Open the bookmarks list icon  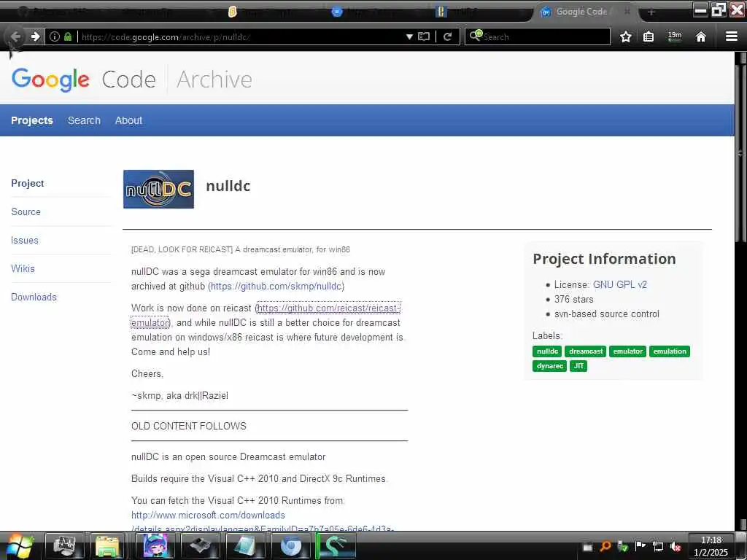point(649,36)
